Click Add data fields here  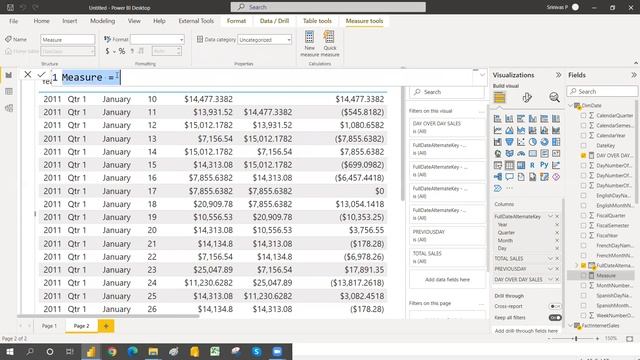click(x=447, y=280)
